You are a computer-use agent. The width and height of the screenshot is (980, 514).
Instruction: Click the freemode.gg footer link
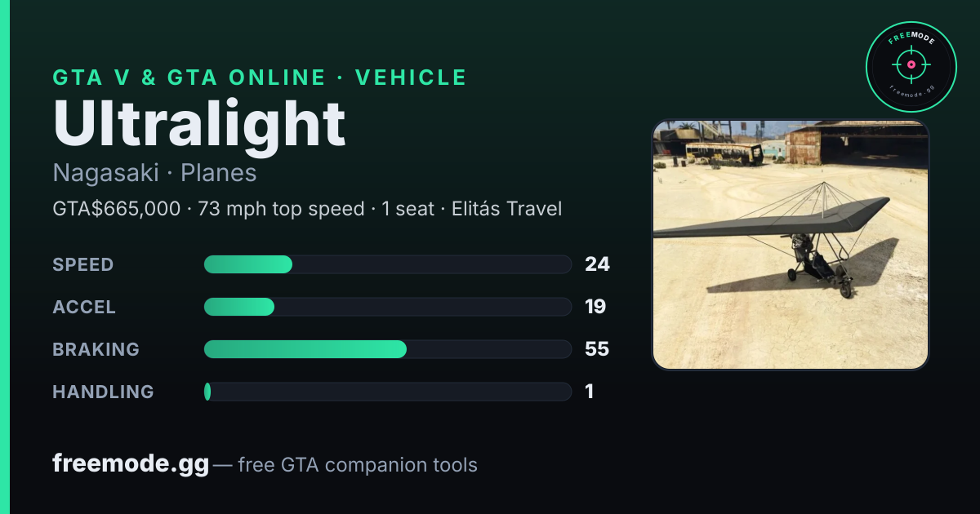[131, 464]
